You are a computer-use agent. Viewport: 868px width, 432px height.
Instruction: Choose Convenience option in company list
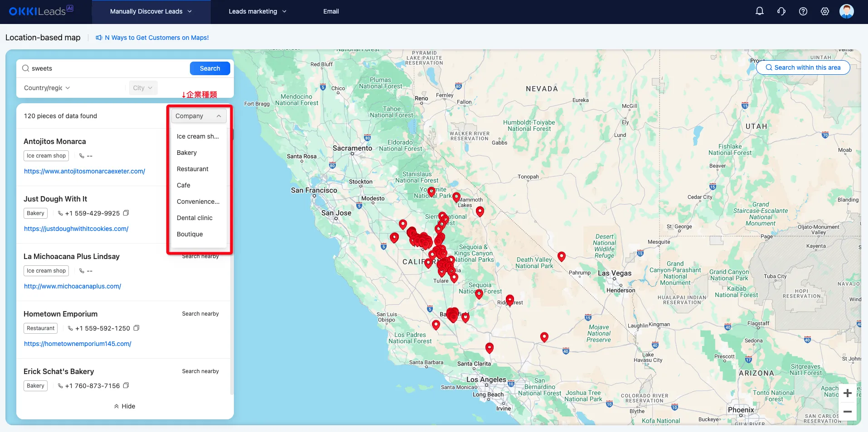click(x=198, y=202)
